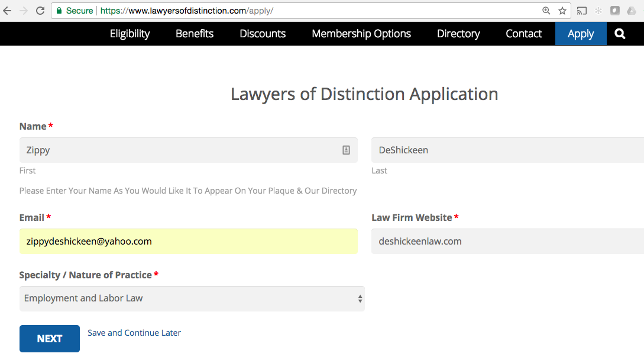The width and height of the screenshot is (644, 363).
Task: Open Membership Options in navigation
Action: 361,34
